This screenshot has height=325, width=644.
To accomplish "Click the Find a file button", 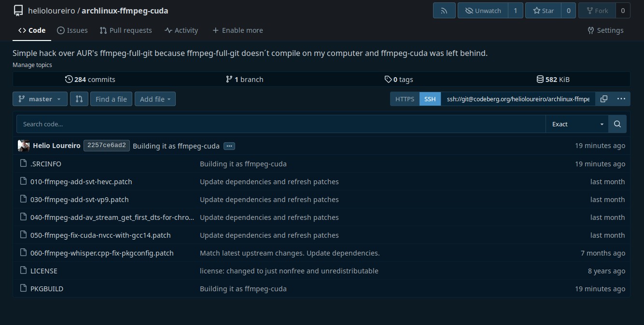I will [x=111, y=99].
